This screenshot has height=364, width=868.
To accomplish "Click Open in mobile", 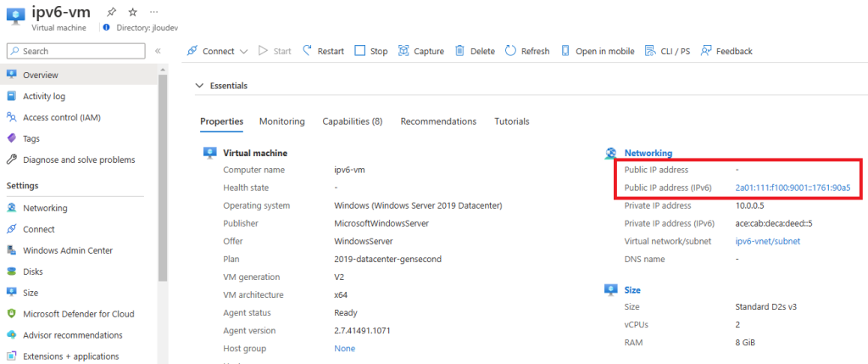I will tap(598, 51).
